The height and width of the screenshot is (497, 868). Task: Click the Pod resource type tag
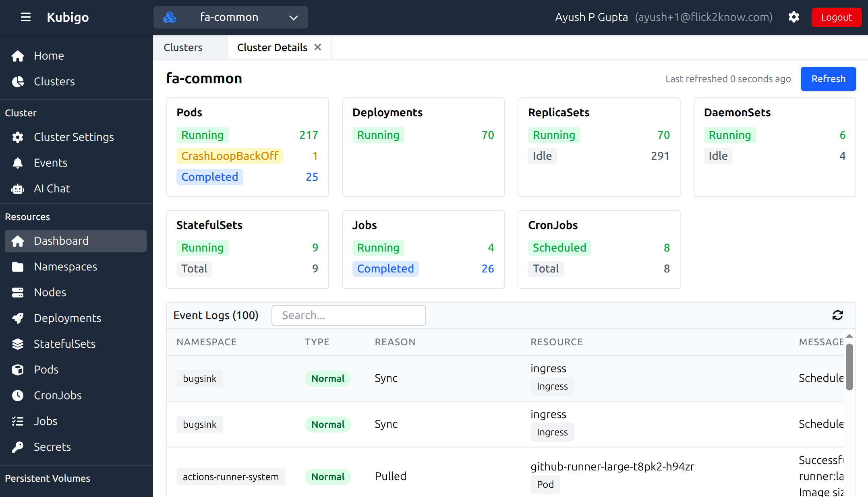coord(545,485)
